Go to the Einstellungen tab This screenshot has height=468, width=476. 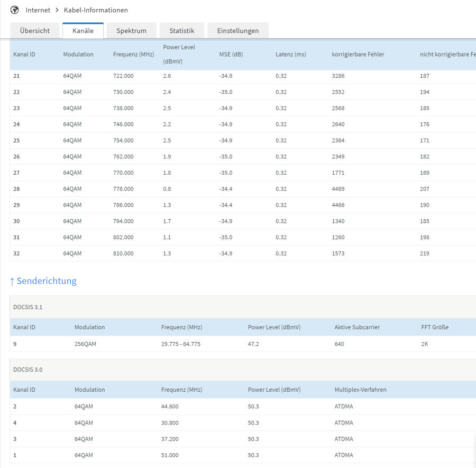coord(238,31)
